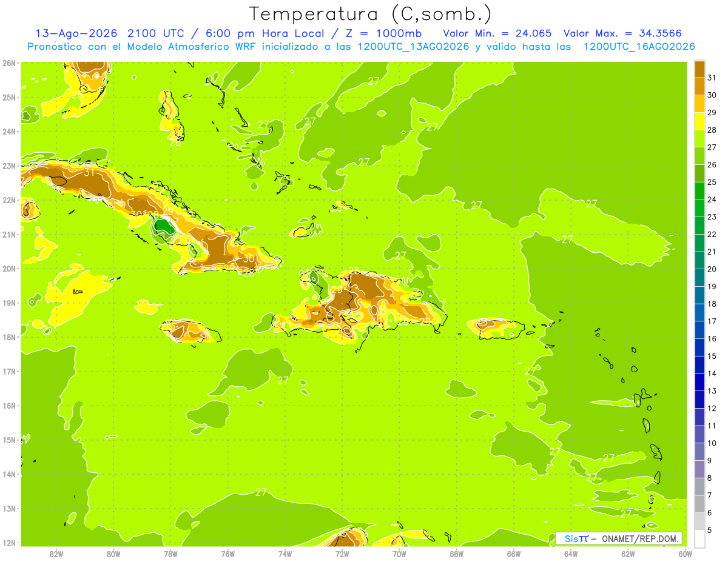728x562 pixels.
Task: Click the "Valor Min. = 24.065" value
Action: click(x=497, y=33)
